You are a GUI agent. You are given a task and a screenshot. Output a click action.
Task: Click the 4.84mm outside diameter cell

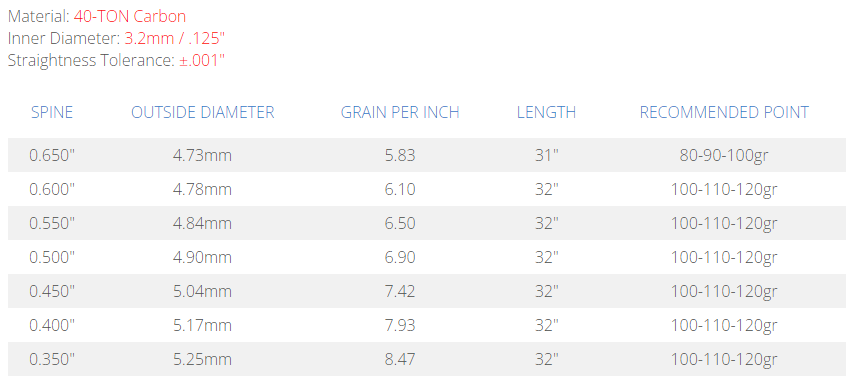click(x=203, y=223)
